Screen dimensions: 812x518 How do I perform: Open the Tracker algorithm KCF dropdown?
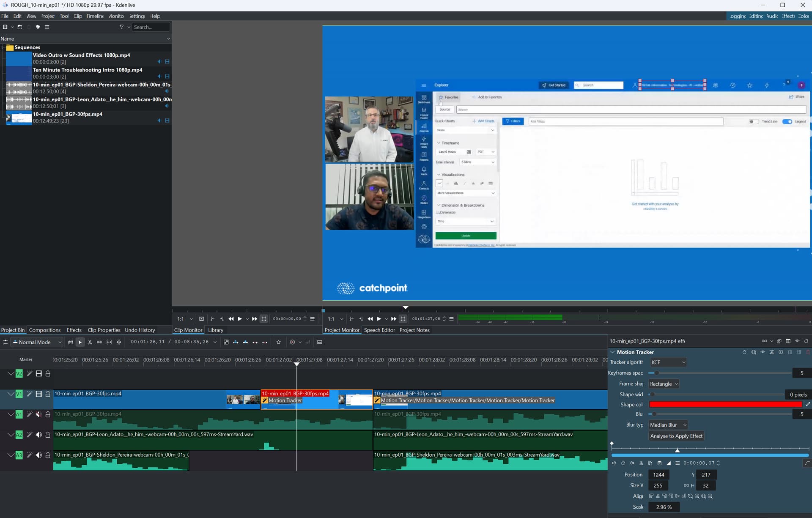[x=668, y=362]
